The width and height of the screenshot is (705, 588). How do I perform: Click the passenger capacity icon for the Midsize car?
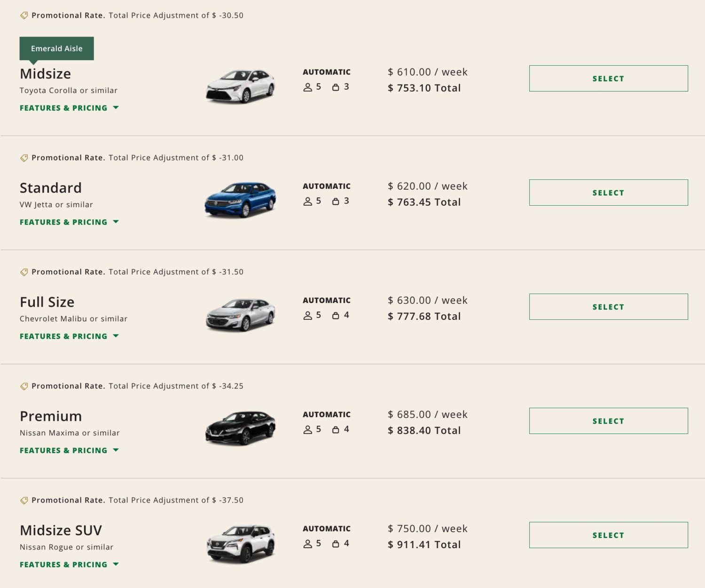pyautogui.click(x=309, y=86)
